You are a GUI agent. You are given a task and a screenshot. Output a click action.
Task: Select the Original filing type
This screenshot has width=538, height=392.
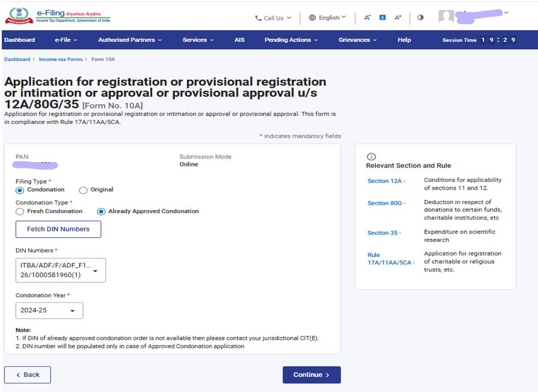tap(83, 190)
